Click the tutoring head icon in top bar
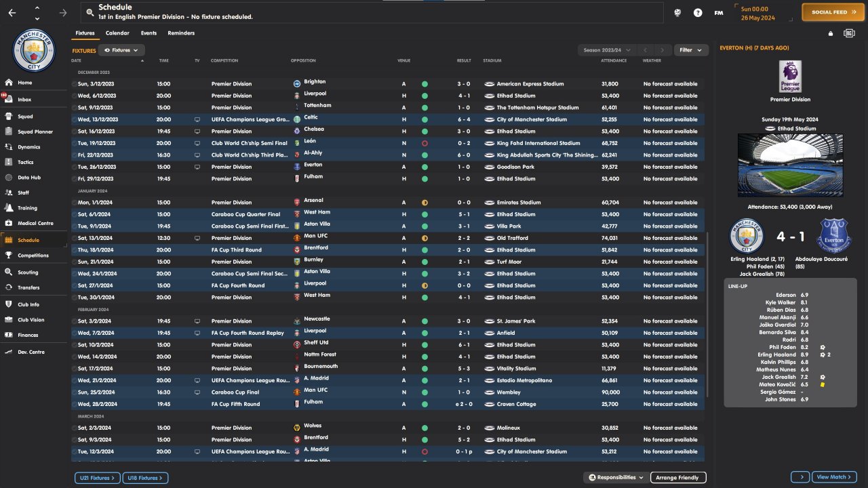The height and width of the screenshot is (488, 868). 677,13
